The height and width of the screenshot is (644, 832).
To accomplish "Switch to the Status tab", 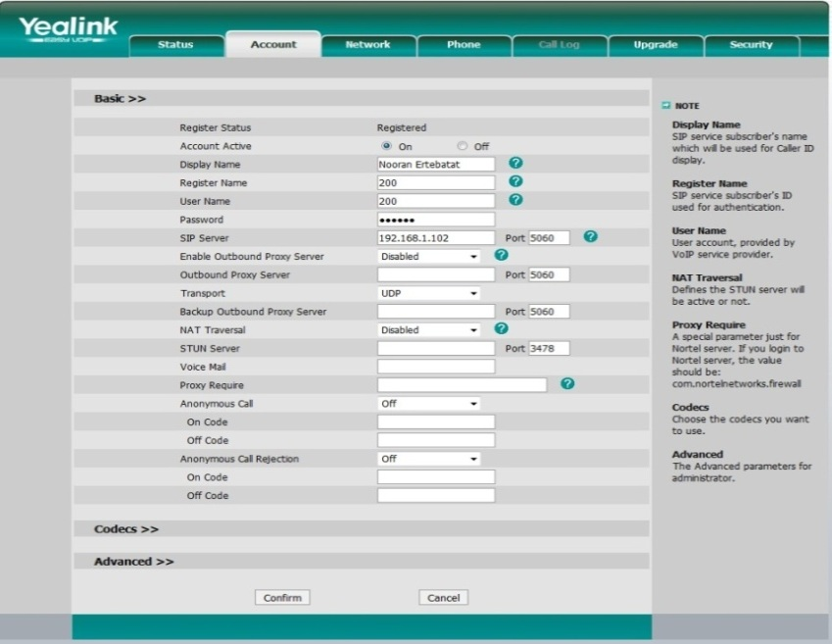I will (x=176, y=45).
